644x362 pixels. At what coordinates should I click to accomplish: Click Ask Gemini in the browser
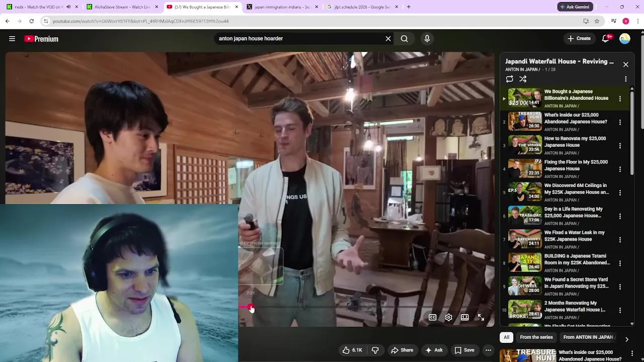575,7
